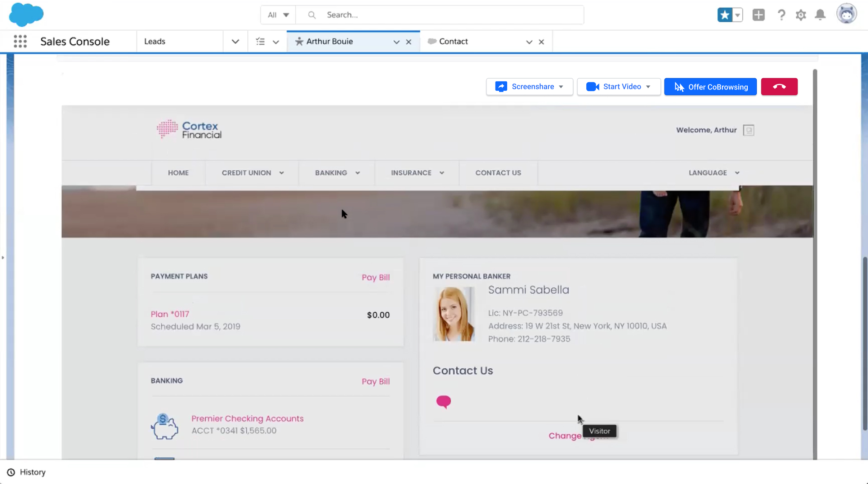This screenshot has height=484, width=868.
Task: Click the Favorites star icon
Action: click(x=725, y=15)
